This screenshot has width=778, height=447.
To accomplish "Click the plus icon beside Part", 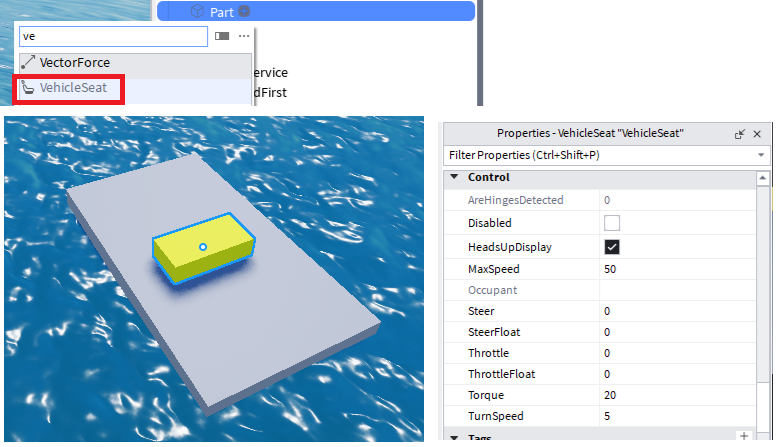I will pos(245,11).
